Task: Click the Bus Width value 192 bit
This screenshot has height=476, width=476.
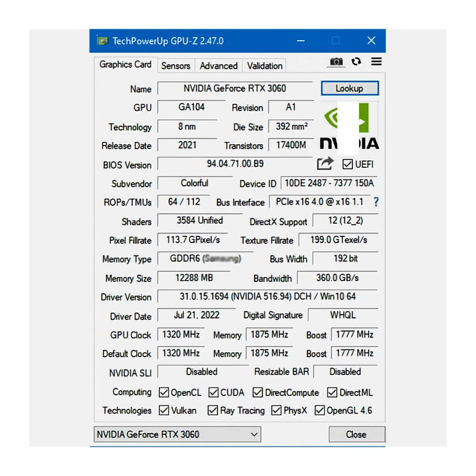Action: (345, 259)
